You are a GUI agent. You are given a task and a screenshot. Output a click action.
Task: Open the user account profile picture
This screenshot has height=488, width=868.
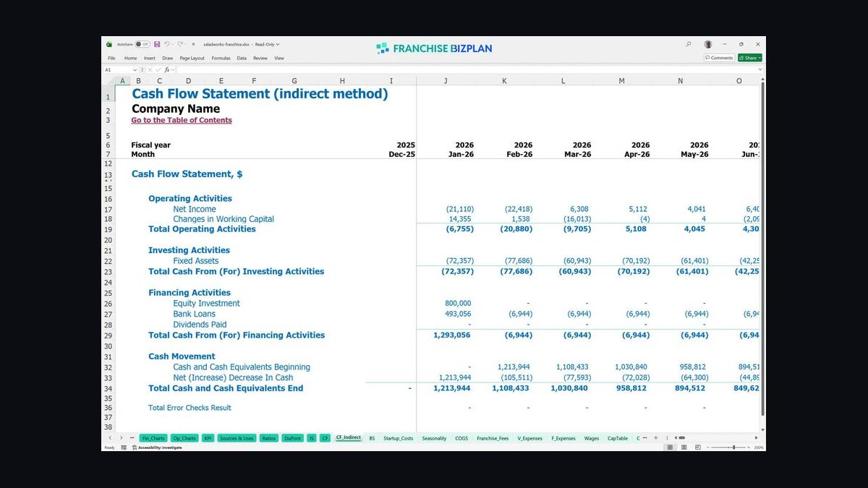click(708, 44)
